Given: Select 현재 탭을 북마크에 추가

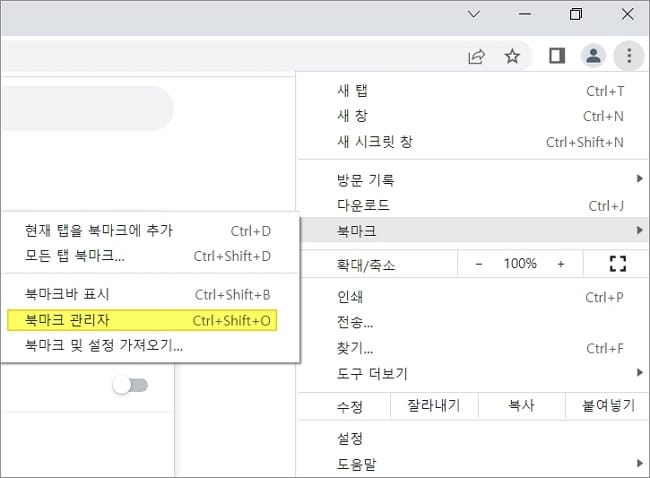Looking at the screenshot, I should point(150,231).
